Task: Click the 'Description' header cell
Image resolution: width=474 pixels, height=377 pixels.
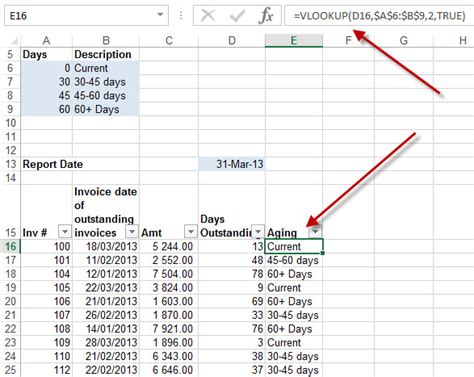Action: tap(106, 54)
